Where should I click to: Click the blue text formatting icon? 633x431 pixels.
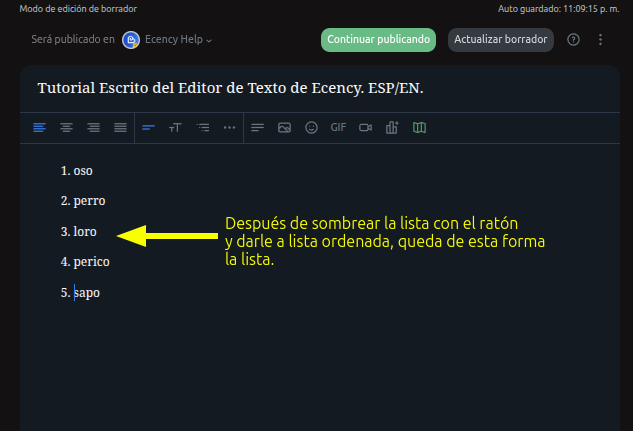[x=148, y=128]
